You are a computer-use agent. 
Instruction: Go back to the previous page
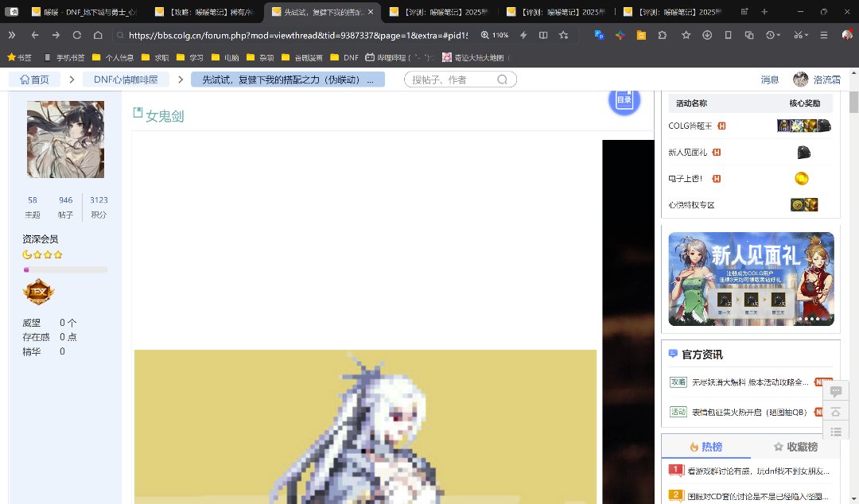[x=35, y=35]
